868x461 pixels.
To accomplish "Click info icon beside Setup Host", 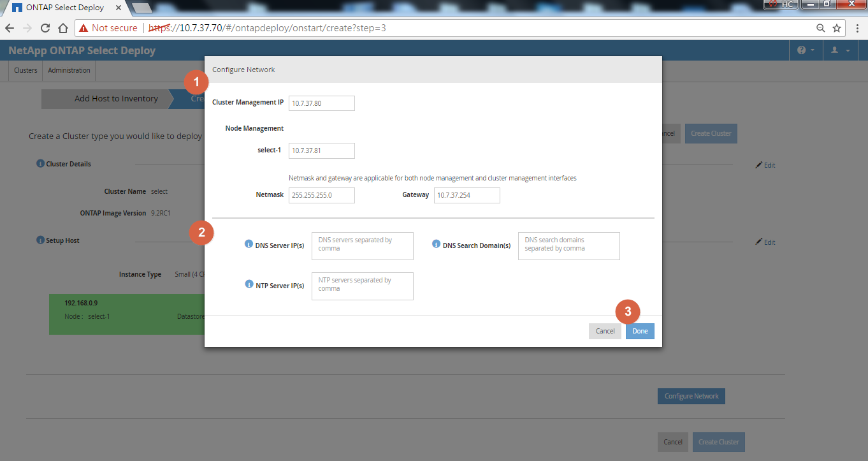I will pyautogui.click(x=41, y=240).
